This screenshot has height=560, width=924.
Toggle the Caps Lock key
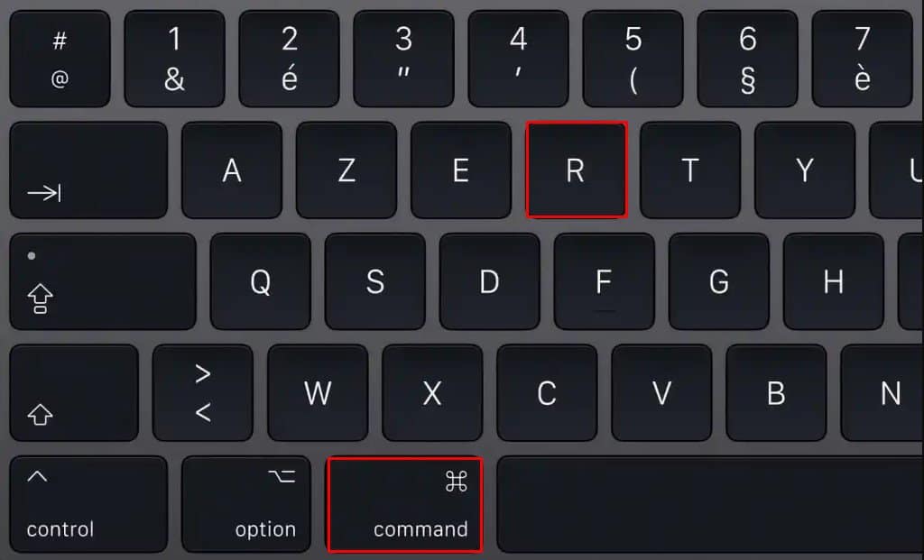point(103,281)
